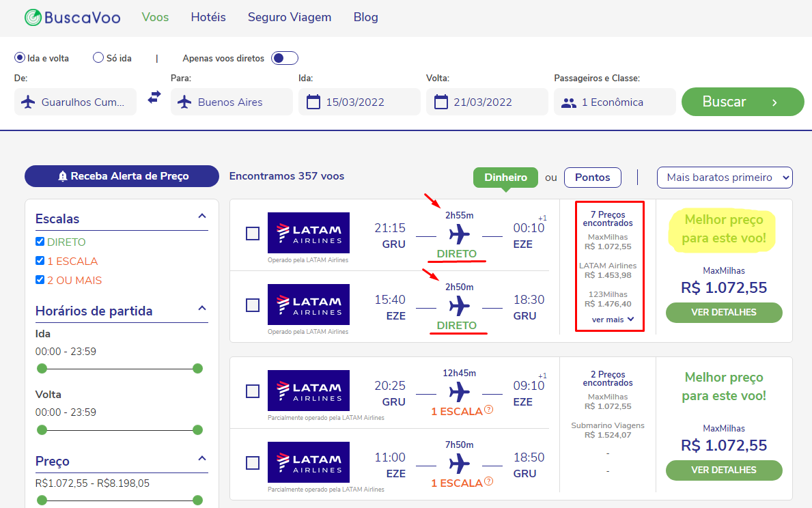
Task: Uncheck the DIRETO filter checkbox
Action: point(40,241)
